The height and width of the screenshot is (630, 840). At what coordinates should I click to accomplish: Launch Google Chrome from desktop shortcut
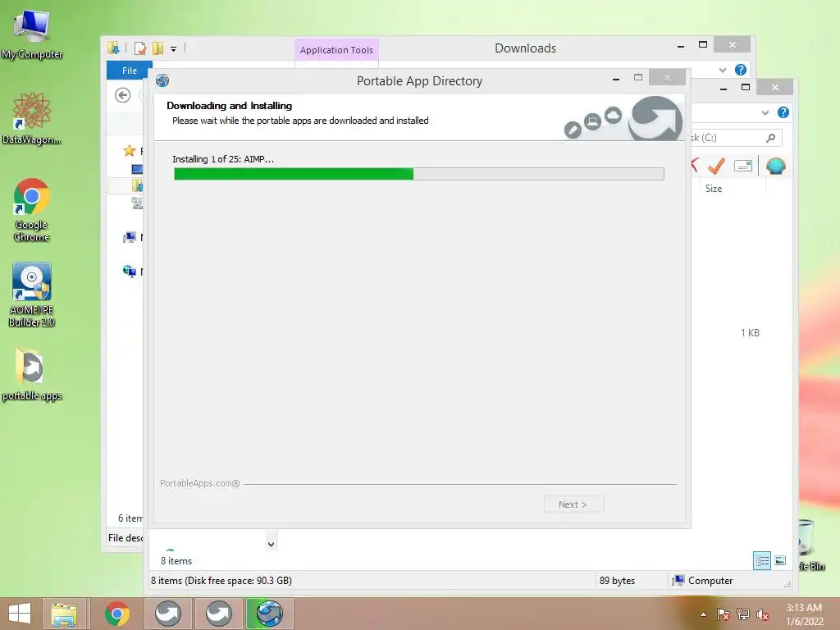pos(32,209)
